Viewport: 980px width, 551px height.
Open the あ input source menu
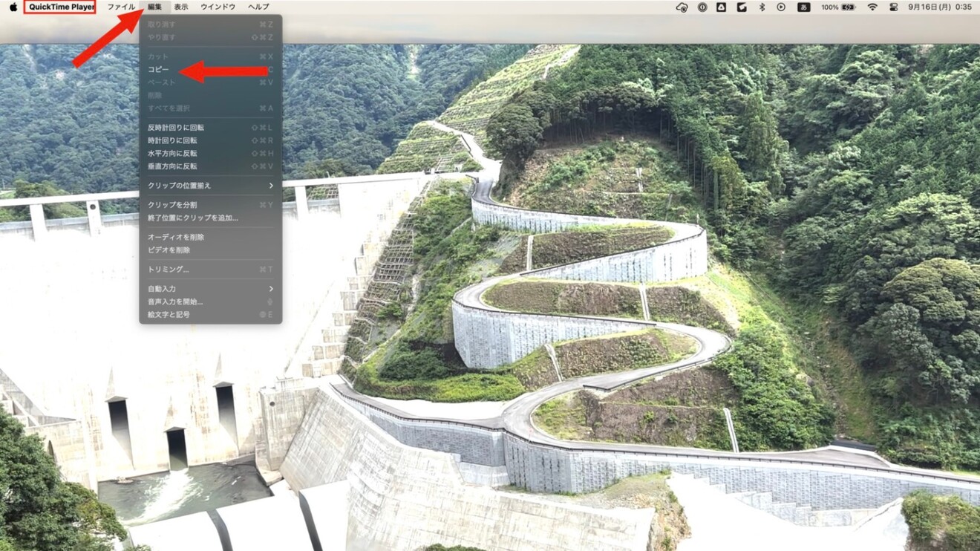(x=803, y=7)
